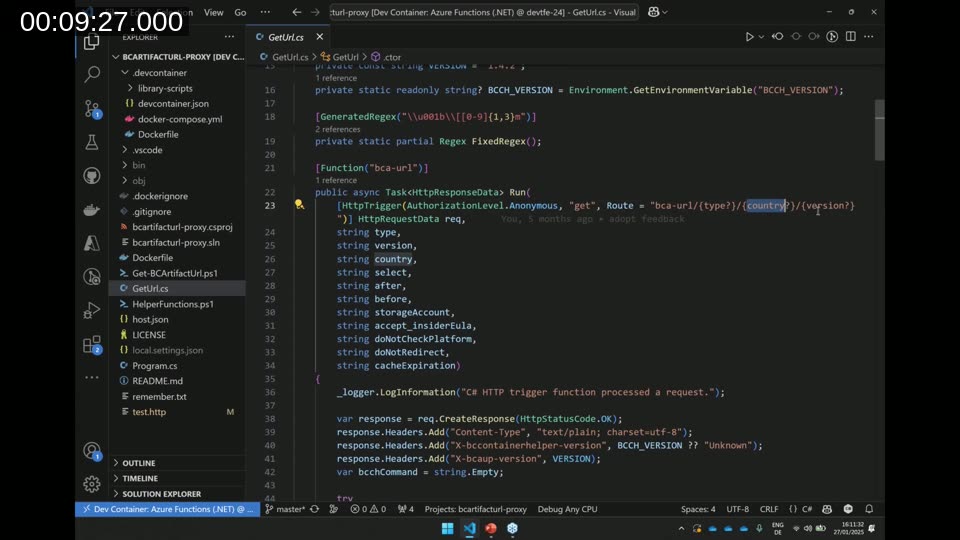
Task: Open the Testing flask view
Action: 92,143
